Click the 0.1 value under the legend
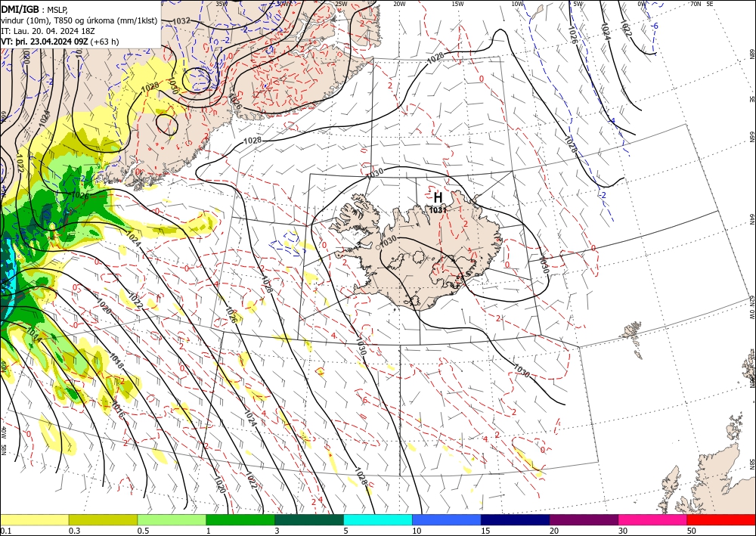The width and height of the screenshot is (756, 536). tap(5, 531)
